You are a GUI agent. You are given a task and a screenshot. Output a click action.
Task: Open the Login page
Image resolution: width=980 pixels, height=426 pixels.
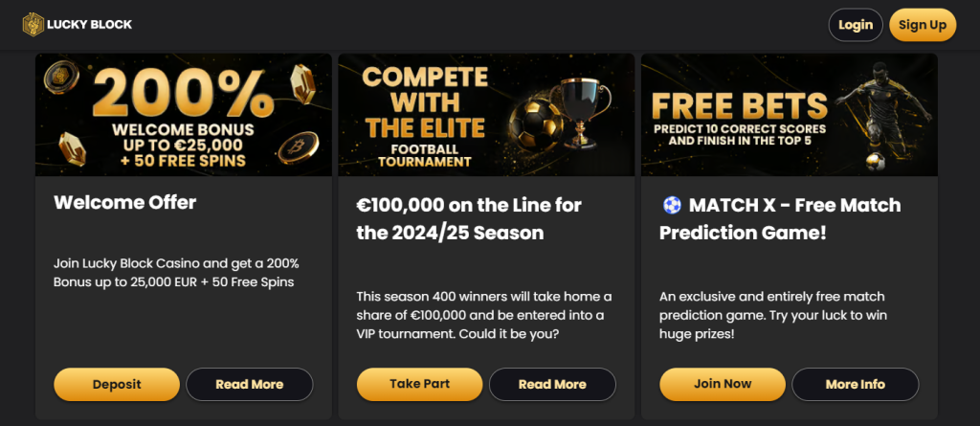(855, 25)
